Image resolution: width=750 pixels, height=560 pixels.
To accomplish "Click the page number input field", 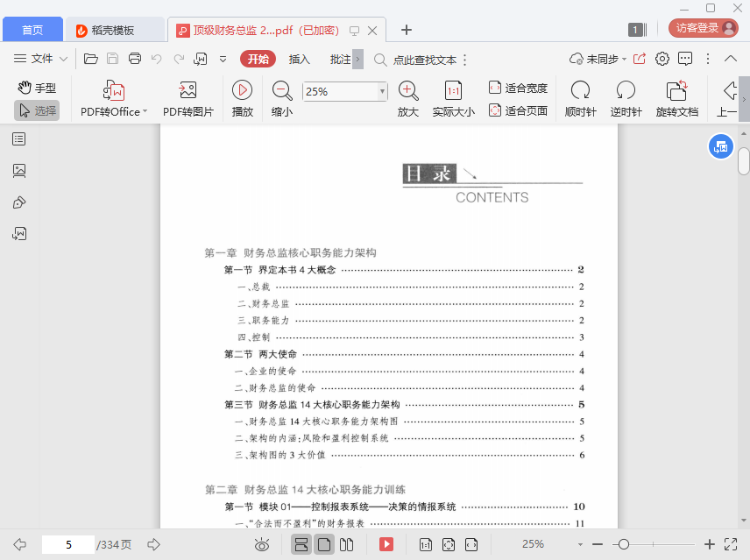I will pyautogui.click(x=68, y=544).
